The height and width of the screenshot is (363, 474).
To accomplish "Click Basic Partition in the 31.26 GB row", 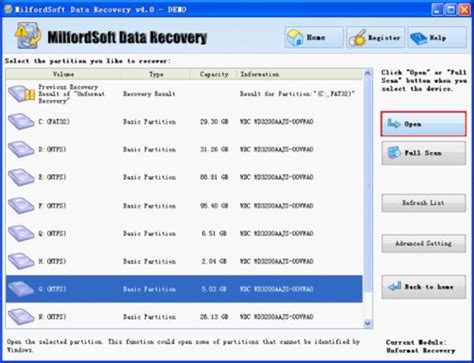I will point(149,149).
